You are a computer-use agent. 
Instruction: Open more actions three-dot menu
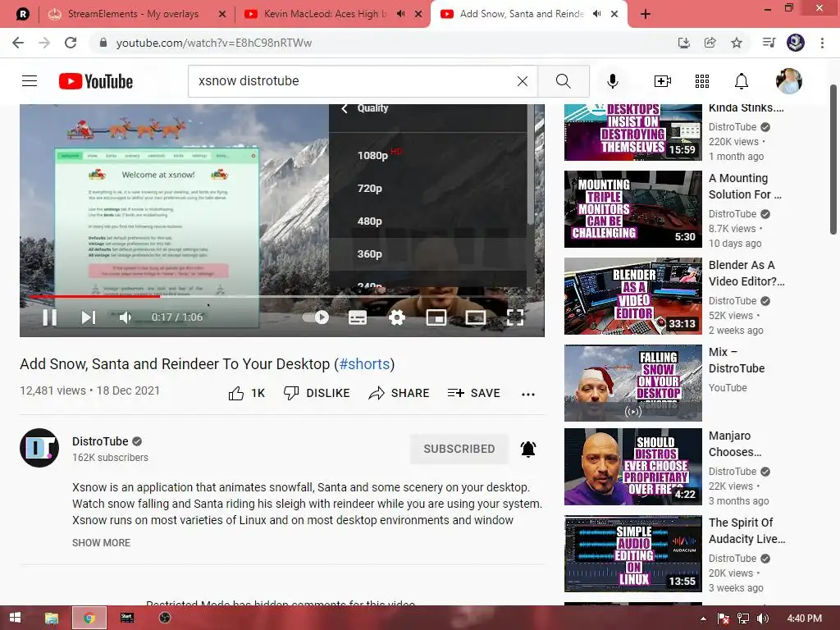coord(528,395)
